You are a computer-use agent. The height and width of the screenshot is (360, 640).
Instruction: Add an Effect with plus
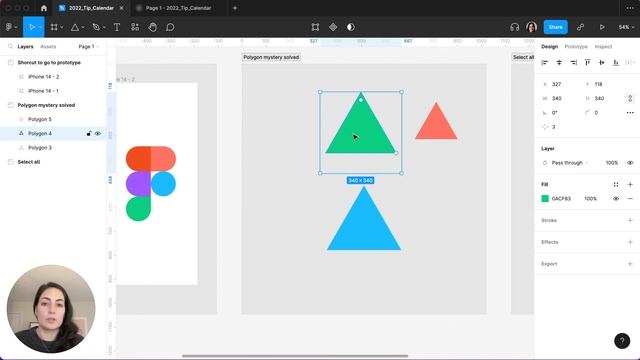point(630,242)
